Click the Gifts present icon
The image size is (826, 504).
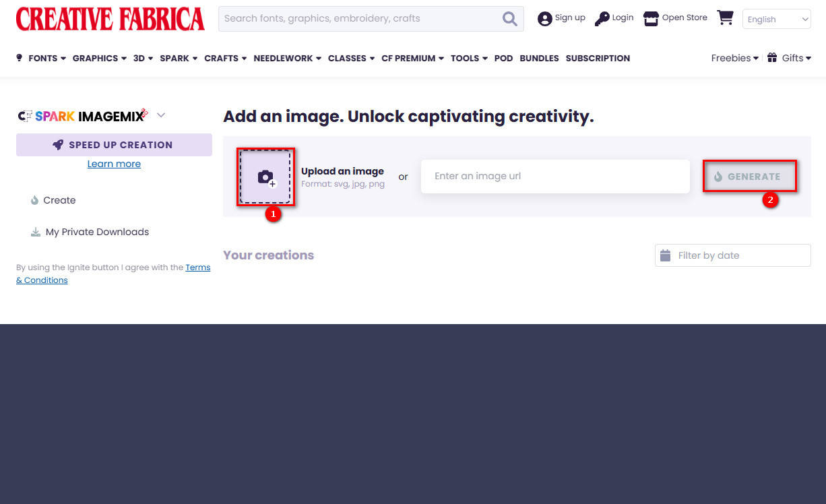click(x=772, y=57)
